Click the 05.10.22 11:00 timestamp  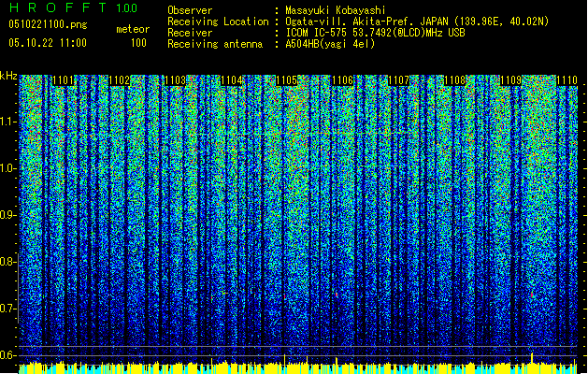pos(47,43)
